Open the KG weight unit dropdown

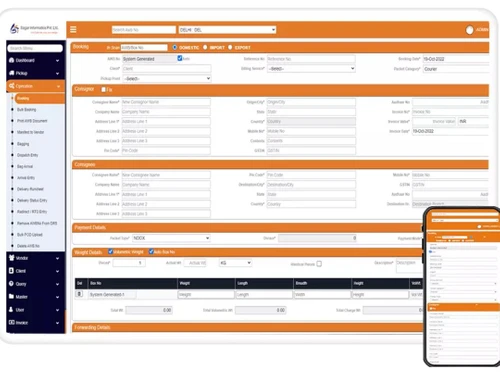[235, 263]
